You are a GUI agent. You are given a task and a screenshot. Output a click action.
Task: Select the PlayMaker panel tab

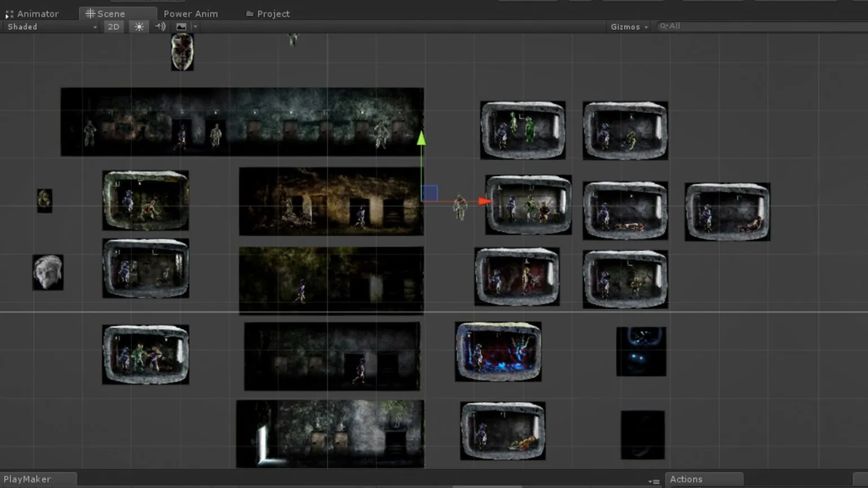(x=27, y=479)
